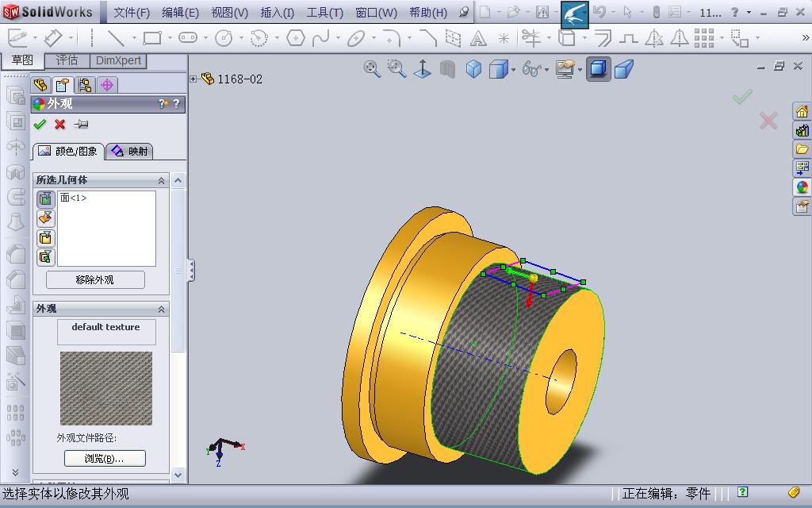
Task: Collapse the 外观 section
Action: 161,309
